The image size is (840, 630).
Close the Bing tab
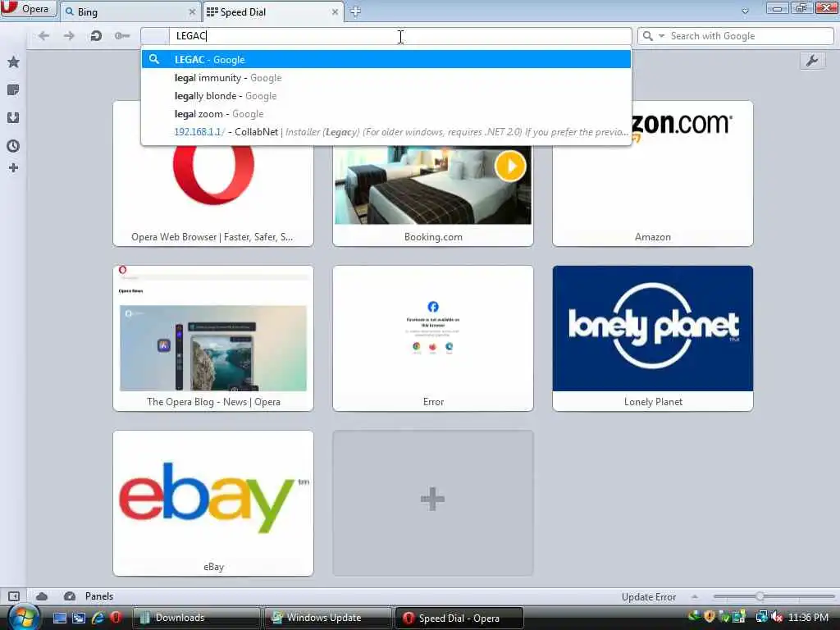[x=192, y=11]
